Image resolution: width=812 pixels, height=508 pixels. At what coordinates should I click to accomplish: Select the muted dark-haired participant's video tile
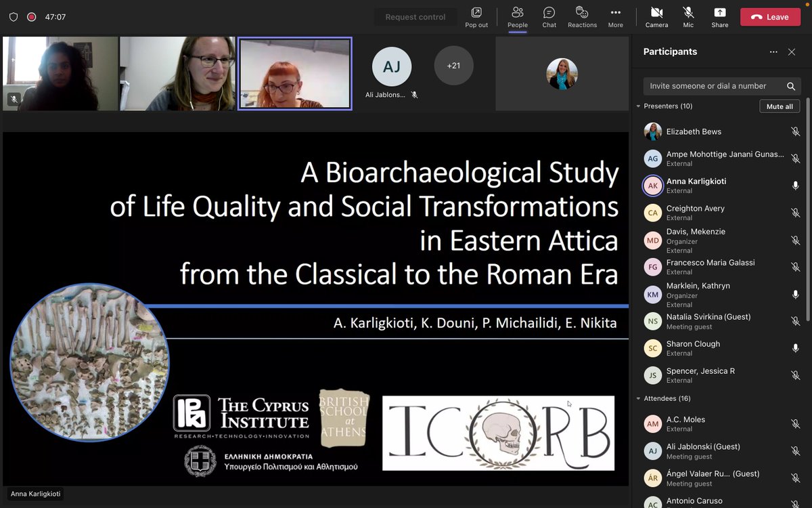coord(60,73)
